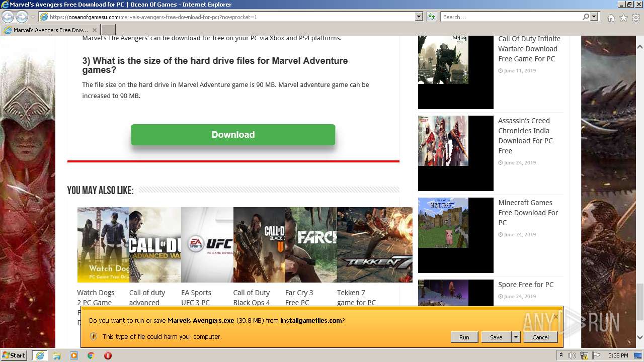This screenshot has height=362, width=644.
Task: Open volume speaker tray icon
Action: click(572, 355)
